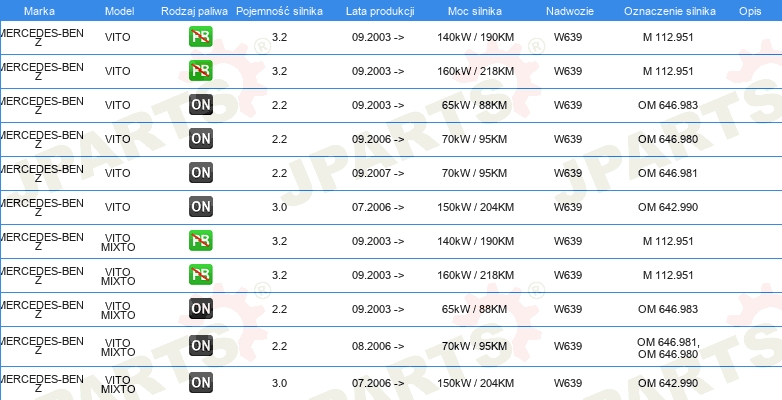
Task: Click VITO MIXTO model in the 08.2006 row
Action: (118, 348)
